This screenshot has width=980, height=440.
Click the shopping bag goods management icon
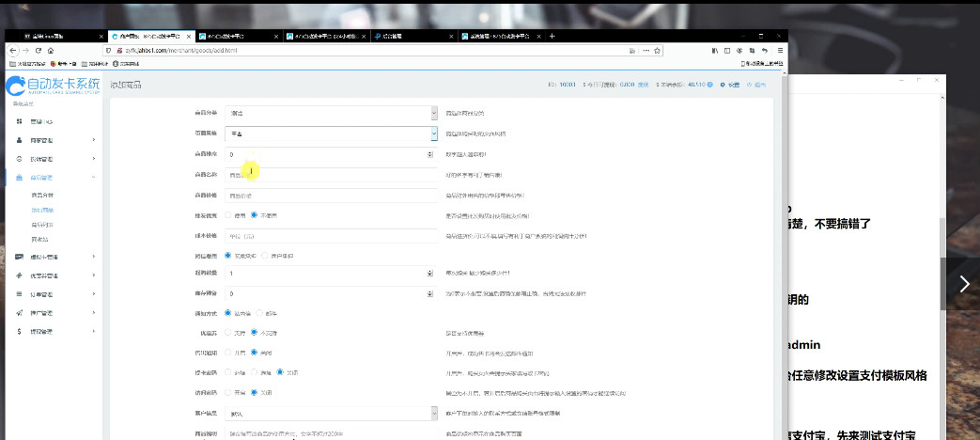pos(20,178)
